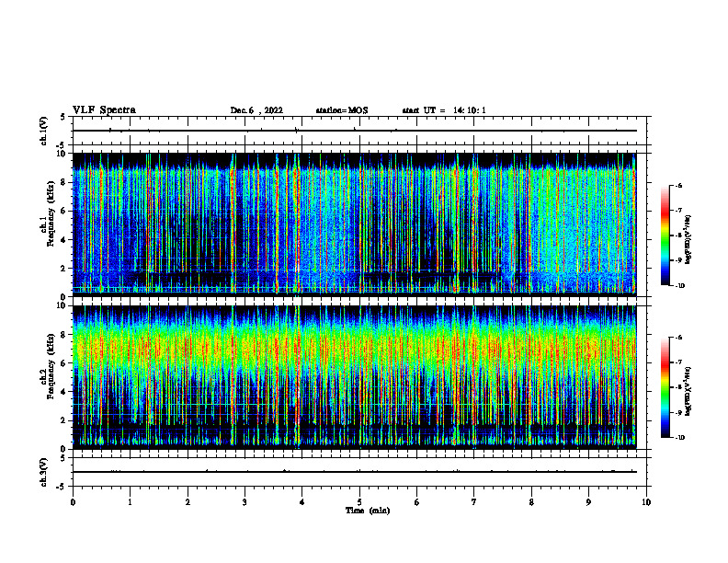728x563 pixels.
Task: Click the "-5" tick on ch.3(V) axis
Action: pos(62,487)
